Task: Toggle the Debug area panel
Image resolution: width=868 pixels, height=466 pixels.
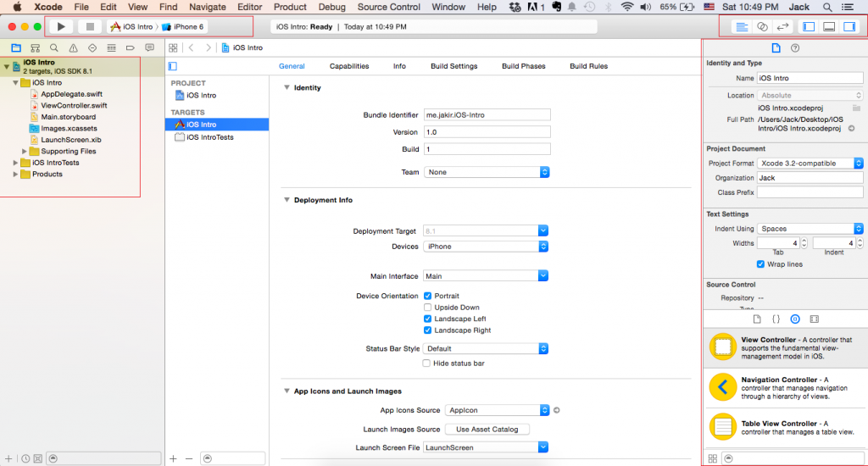Action: click(829, 26)
